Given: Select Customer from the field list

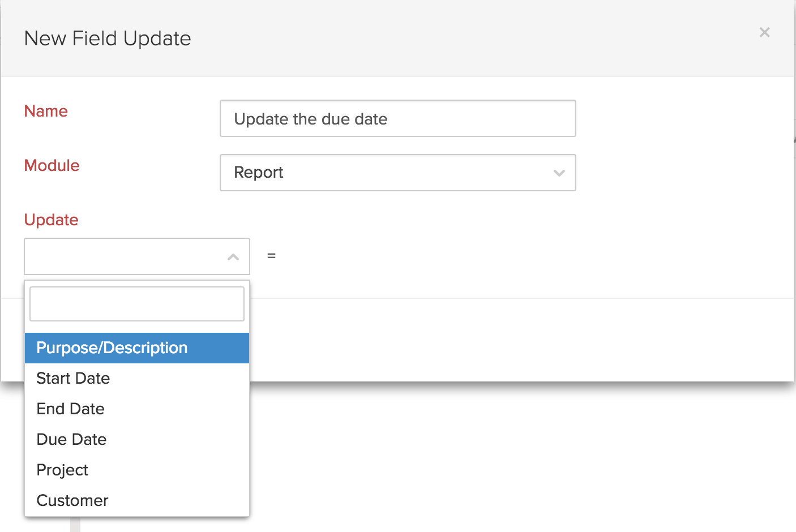Looking at the screenshot, I should [72, 501].
